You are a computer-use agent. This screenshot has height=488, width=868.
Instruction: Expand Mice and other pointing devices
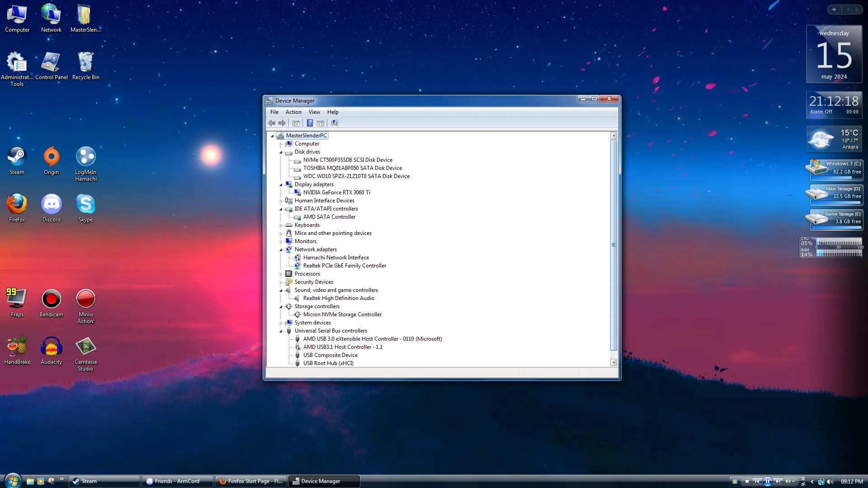click(281, 234)
